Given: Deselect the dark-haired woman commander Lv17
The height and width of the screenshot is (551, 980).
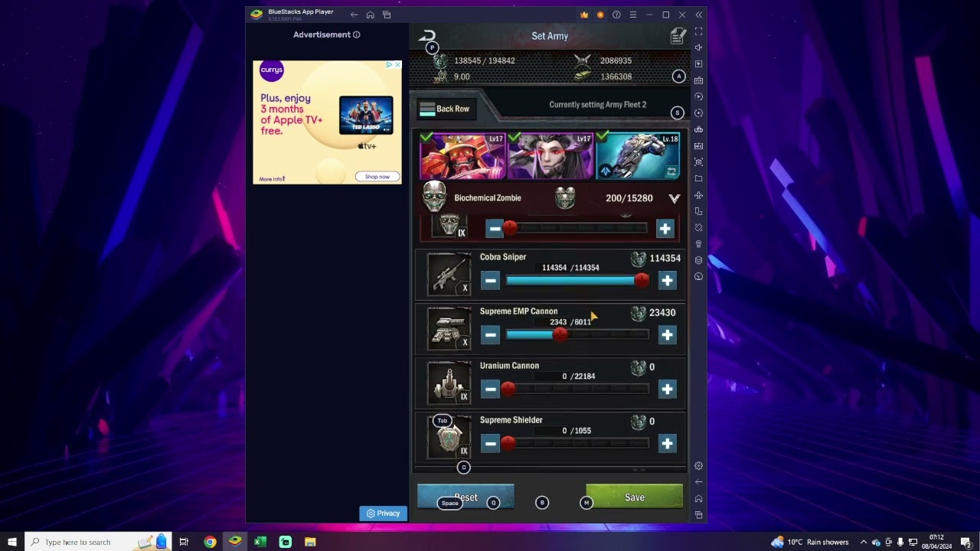Looking at the screenshot, I should coord(550,156).
